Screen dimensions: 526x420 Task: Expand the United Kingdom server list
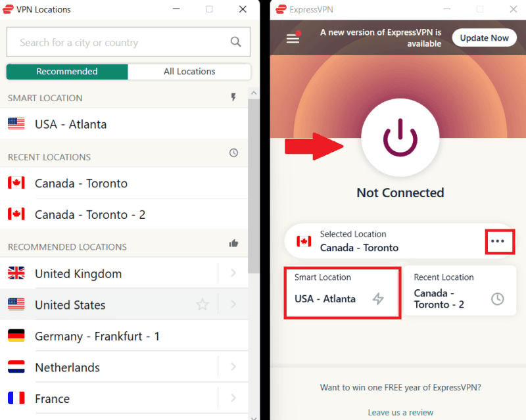(233, 273)
